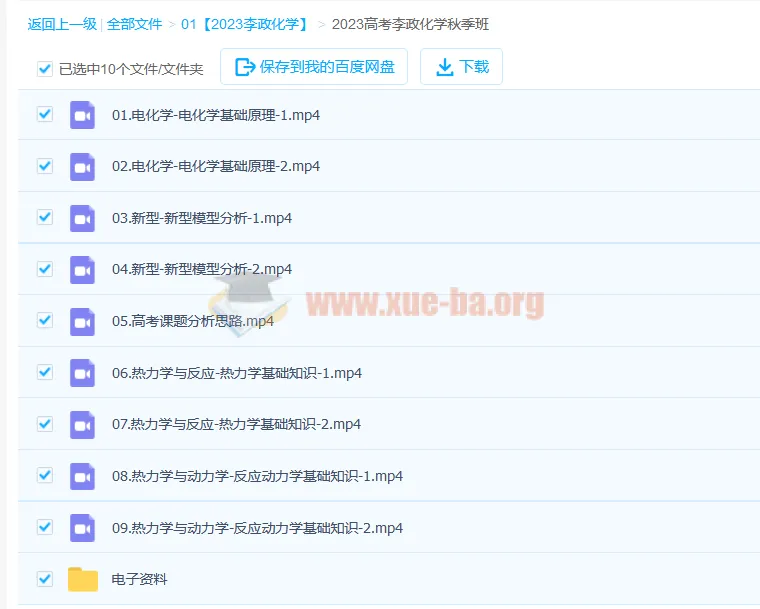This screenshot has width=760, height=609.
Task: Deselect the 电子资料 folder checkbox
Action: [44, 578]
